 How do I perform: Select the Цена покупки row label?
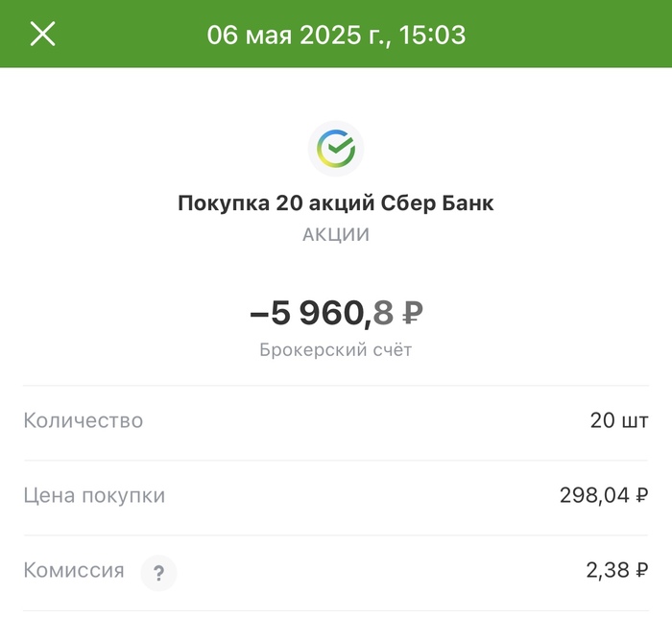click(x=94, y=495)
